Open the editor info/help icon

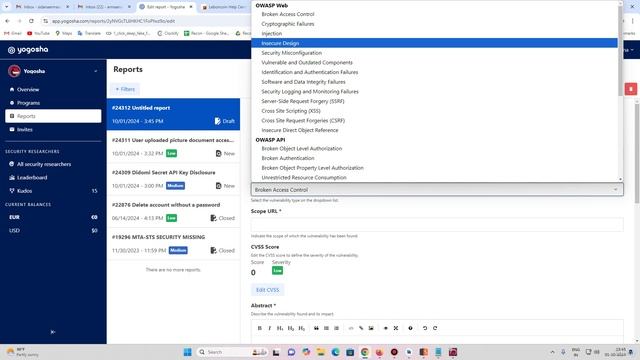410,328
